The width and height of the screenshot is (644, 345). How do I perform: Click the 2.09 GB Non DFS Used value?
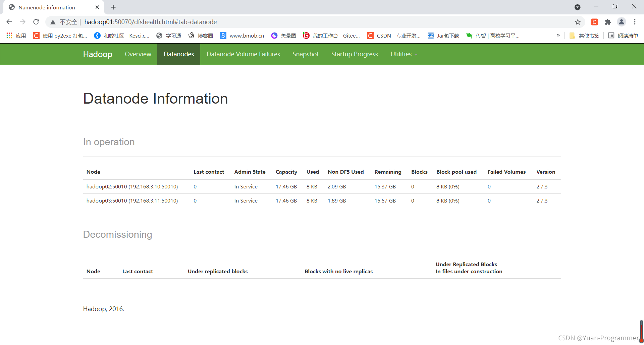[x=337, y=186]
